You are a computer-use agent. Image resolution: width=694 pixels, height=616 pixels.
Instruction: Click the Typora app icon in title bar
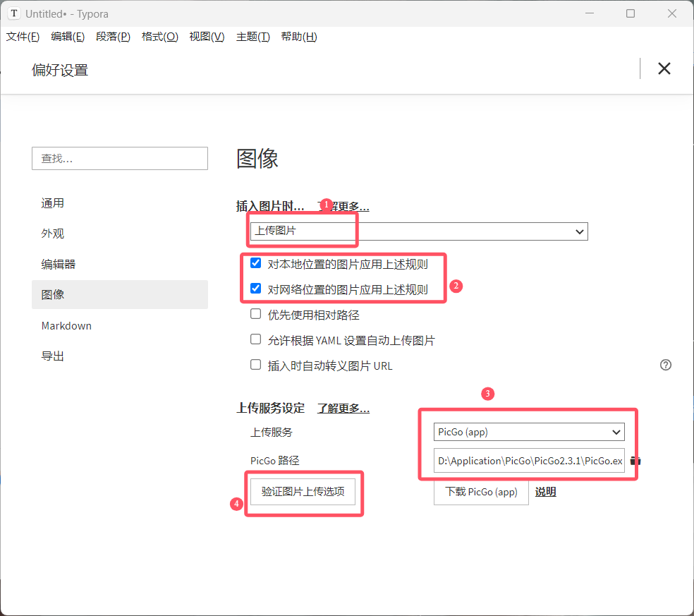(14, 13)
